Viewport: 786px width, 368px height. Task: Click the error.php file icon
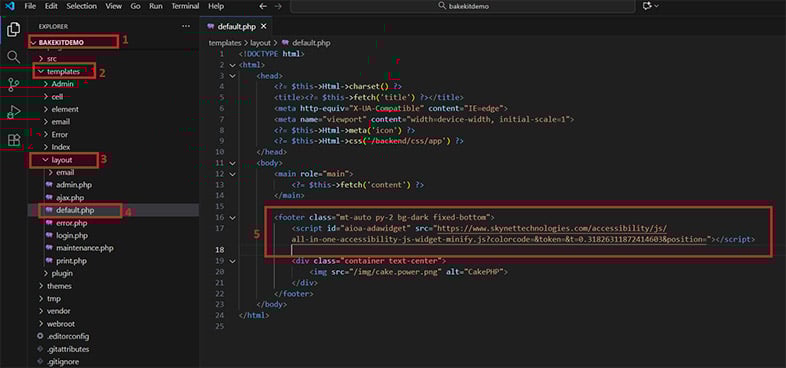pos(49,223)
